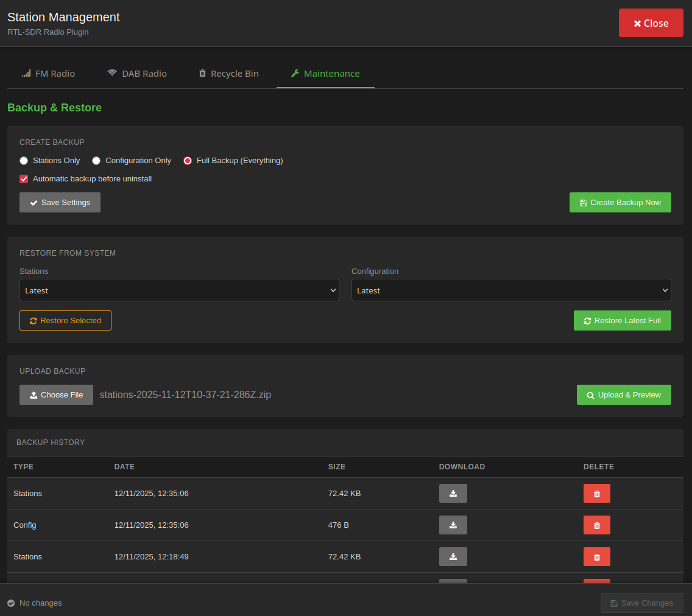Click the Create Backup Now button
Image resolution: width=692 pixels, height=616 pixels.
(620, 203)
